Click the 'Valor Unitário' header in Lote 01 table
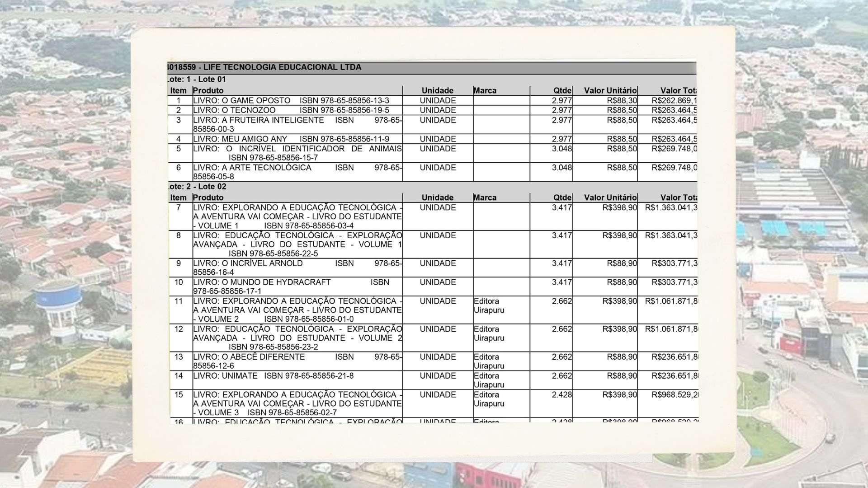Image resolution: width=868 pixels, height=488 pixels. click(610, 91)
